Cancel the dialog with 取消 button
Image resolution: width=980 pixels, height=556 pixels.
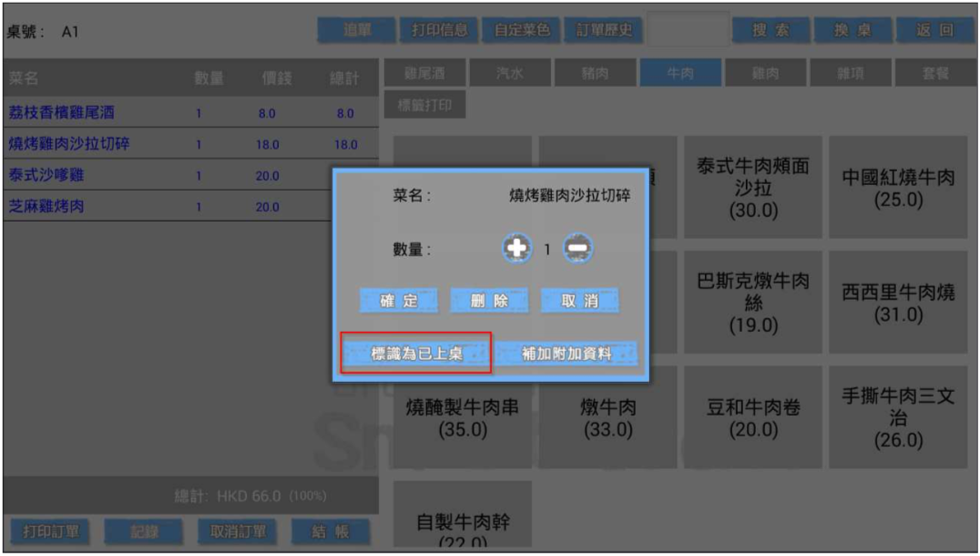coord(580,301)
